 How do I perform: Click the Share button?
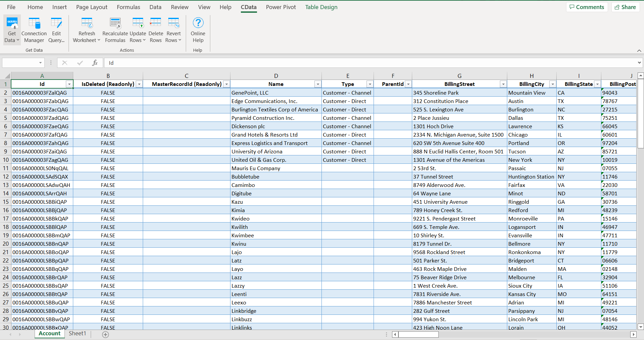point(625,7)
